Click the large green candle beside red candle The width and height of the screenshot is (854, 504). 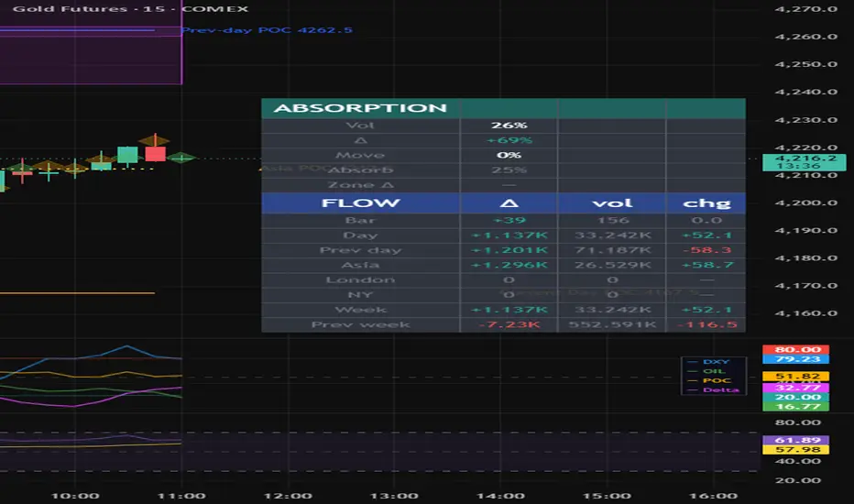[x=127, y=155]
